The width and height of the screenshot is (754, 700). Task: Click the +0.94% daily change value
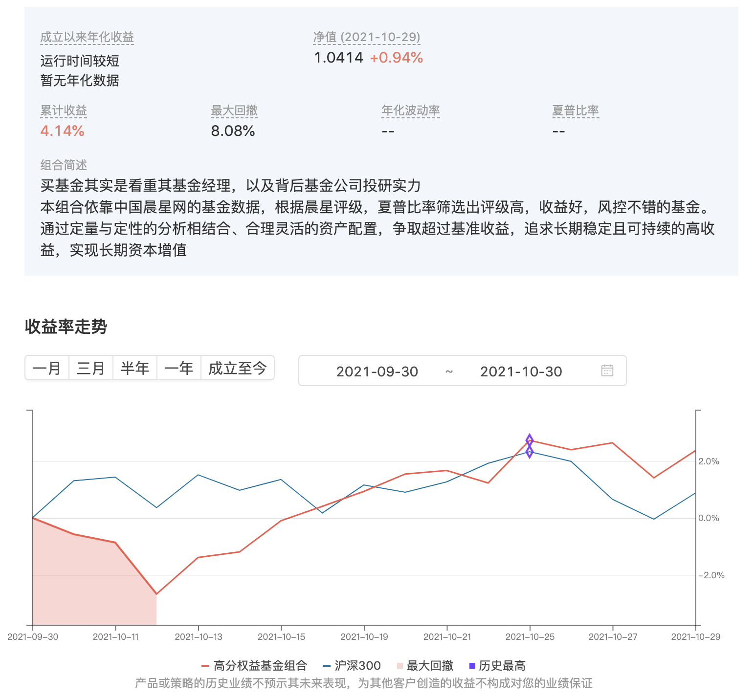point(396,58)
